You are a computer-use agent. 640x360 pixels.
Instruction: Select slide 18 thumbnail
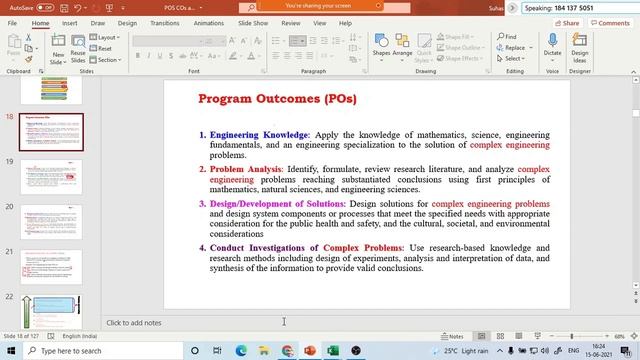tap(51, 132)
